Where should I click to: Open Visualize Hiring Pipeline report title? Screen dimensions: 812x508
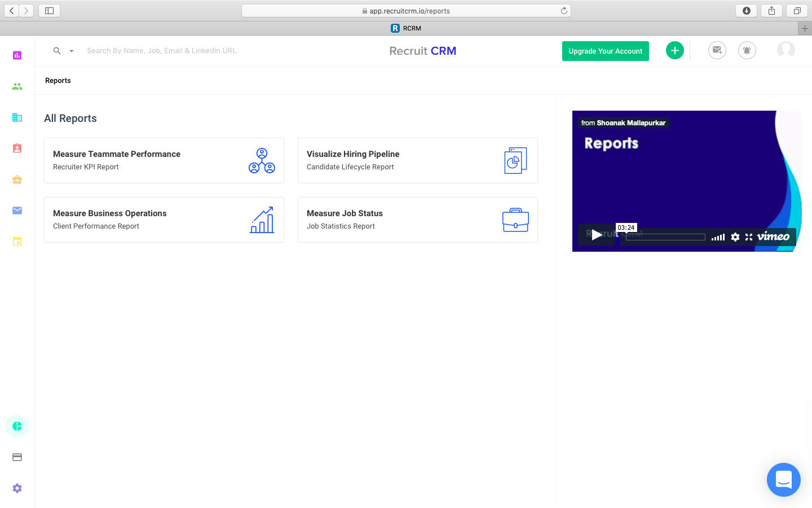(353, 154)
